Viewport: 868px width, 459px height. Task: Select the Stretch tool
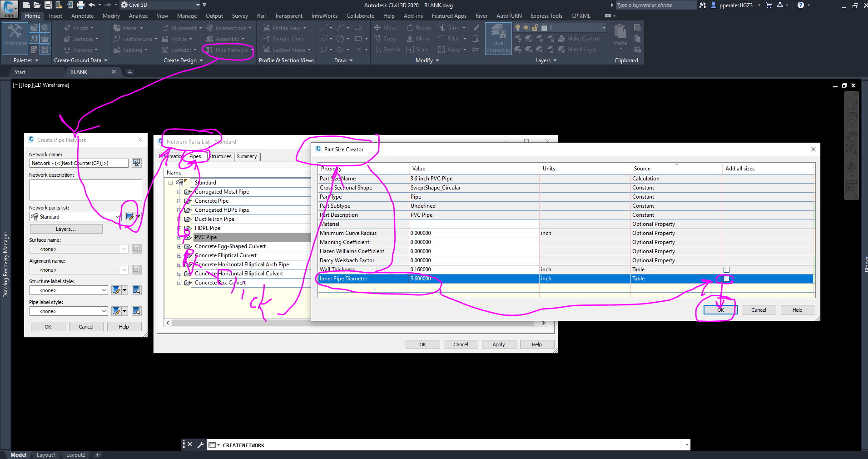pos(387,50)
